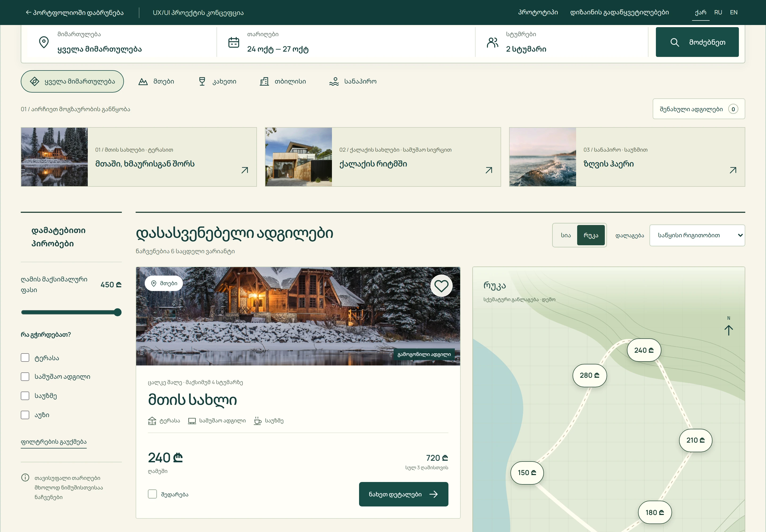Tick the საუზმე filter checkbox
Image resolution: width=766 pixels, height=532 pixels.
click(x=25, y=396)
